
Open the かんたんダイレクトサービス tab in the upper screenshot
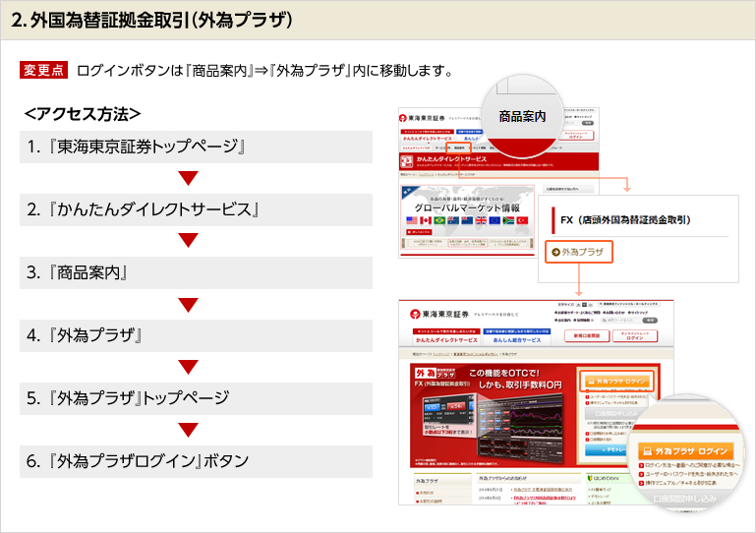pos(428,136)
